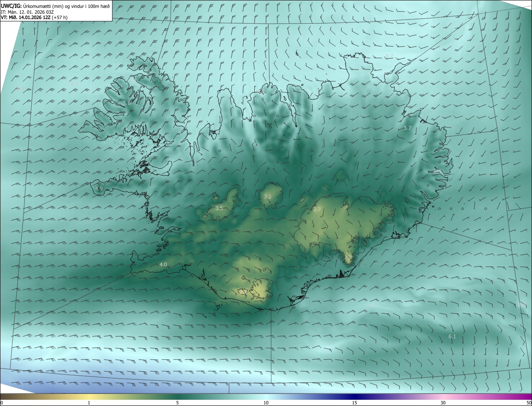Click the 5.7 value in northeast Iceland
This screenshot has width=532, height=406.
point(408,128)
